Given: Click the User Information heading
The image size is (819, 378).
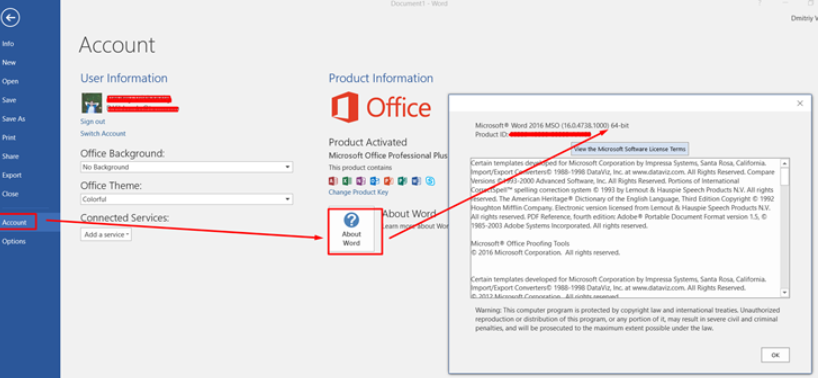Looking at the screenshot, I should point(124,78).
